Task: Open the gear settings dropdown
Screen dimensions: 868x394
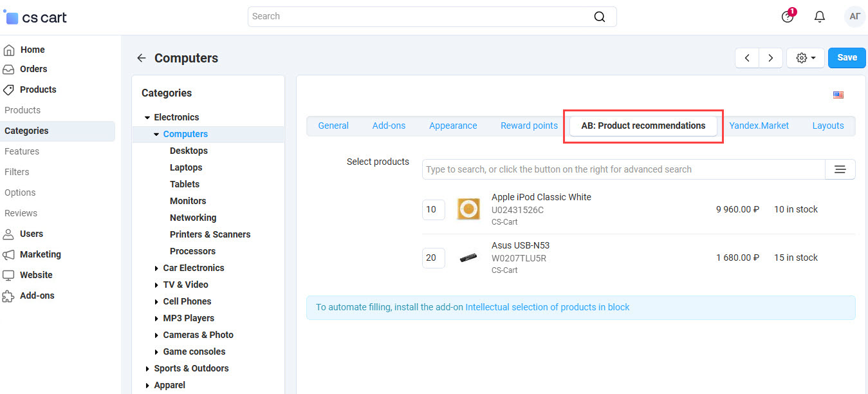Action: tap(806, 58)
